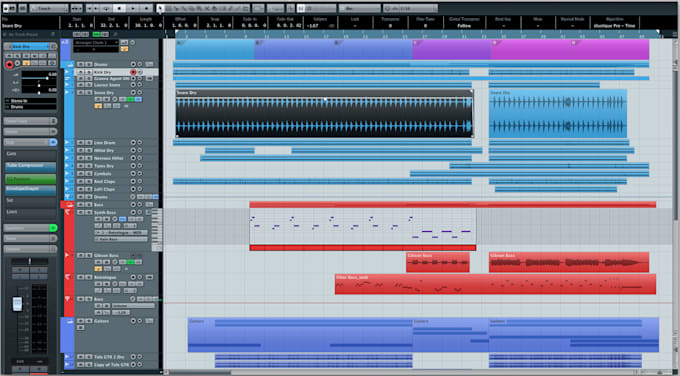
Task: Mute the Hihat Dry track
Action: pos(81,150)
